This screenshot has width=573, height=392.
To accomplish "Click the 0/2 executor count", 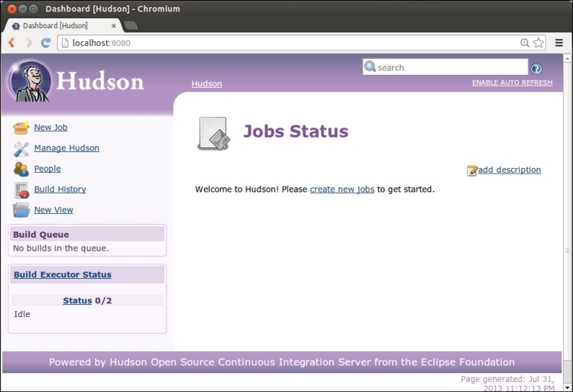I will pos(103,300).
